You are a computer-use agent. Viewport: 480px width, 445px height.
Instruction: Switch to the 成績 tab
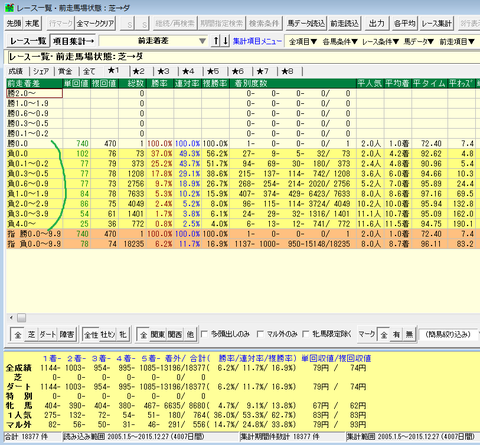[15, 71]
